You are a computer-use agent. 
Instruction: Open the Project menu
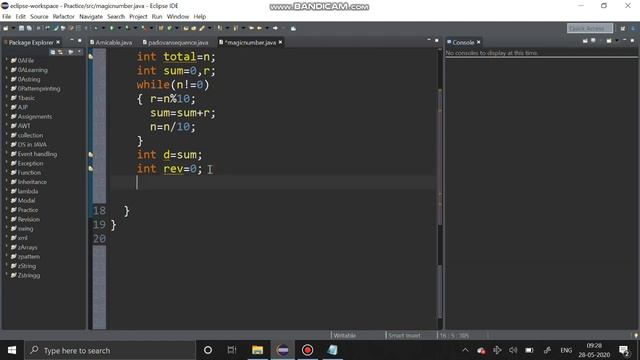(138, 17)
